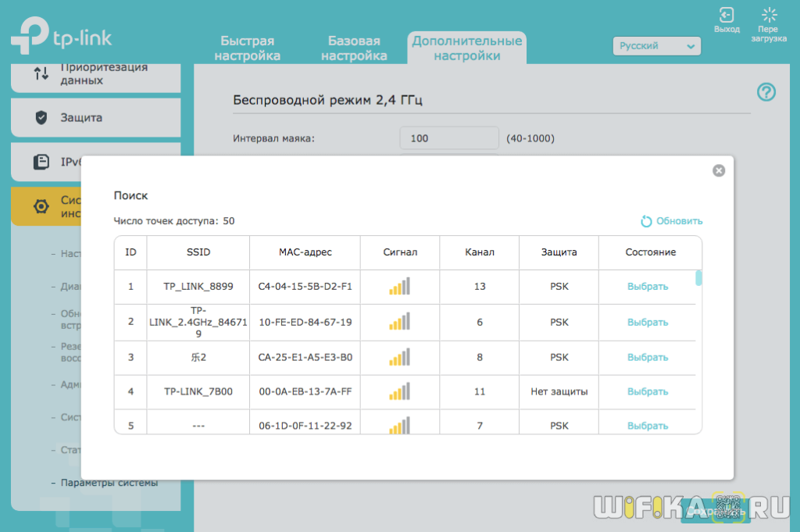Click the Обновить refresh icon
Image resolution: width=800 pixels, height=532 pixels.
pyautogui.click(x=646, y=221)
